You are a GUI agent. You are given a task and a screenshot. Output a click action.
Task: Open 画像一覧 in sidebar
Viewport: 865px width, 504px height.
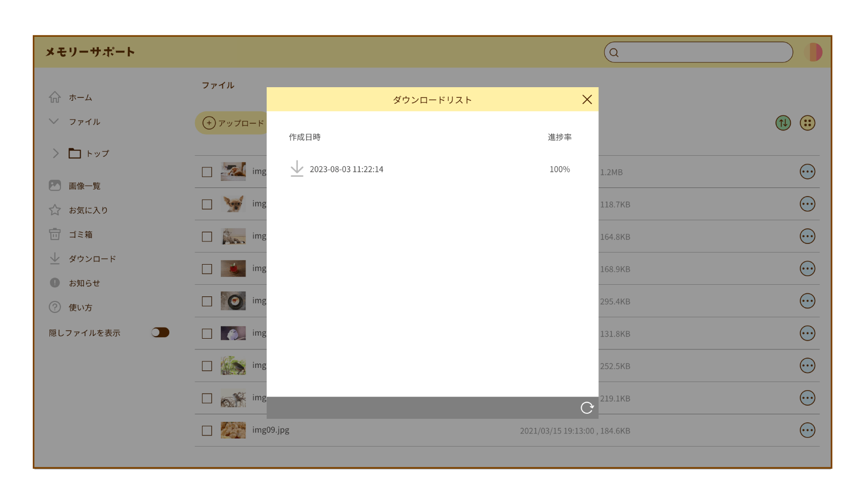pyautogui.click(x=85, y=186)
